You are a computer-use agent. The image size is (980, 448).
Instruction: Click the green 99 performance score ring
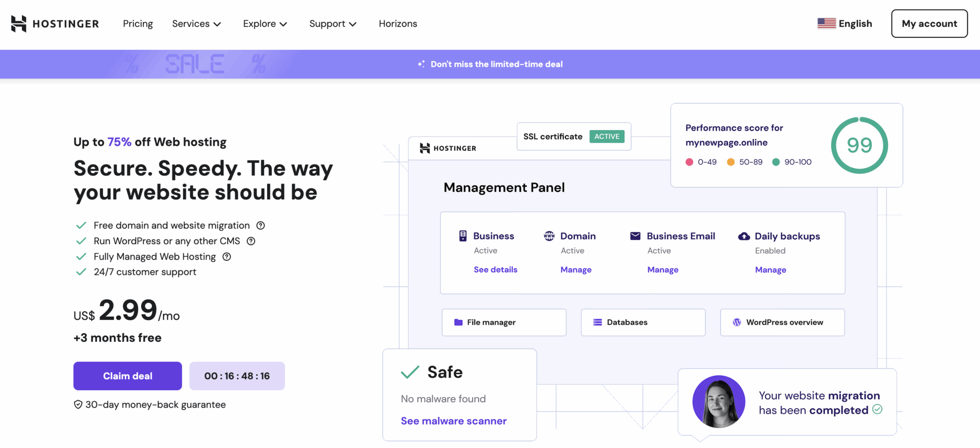pos(859,145)
